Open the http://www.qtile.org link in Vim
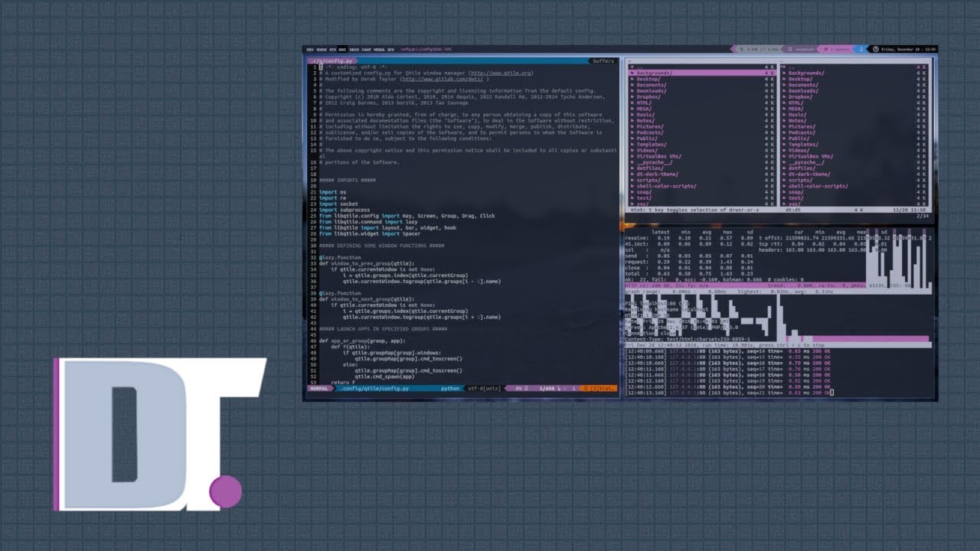 point(501,73)
